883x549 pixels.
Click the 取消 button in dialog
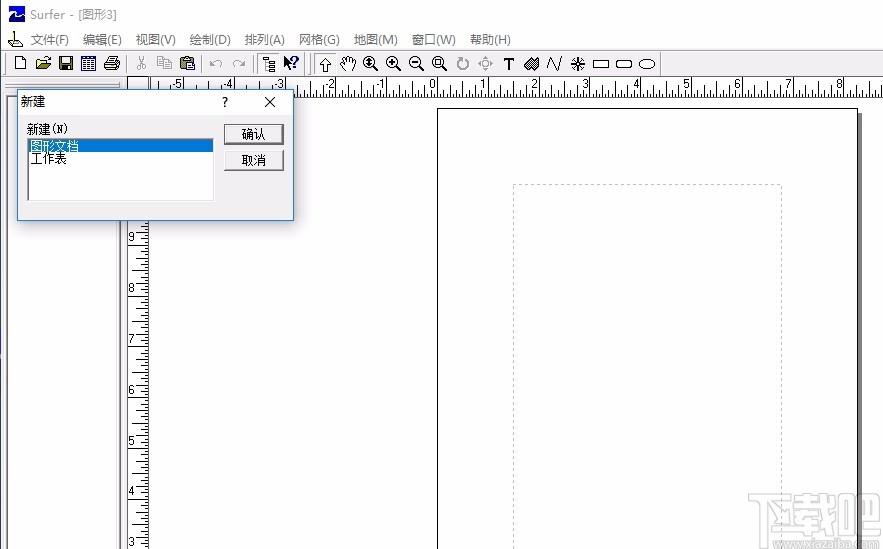click(253, 160)
